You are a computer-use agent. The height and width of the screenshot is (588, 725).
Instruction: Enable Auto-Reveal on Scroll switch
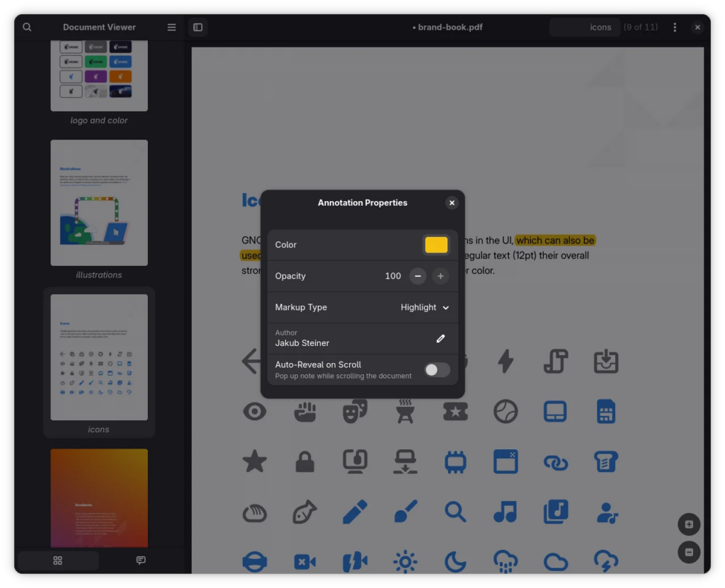(437, 370)
